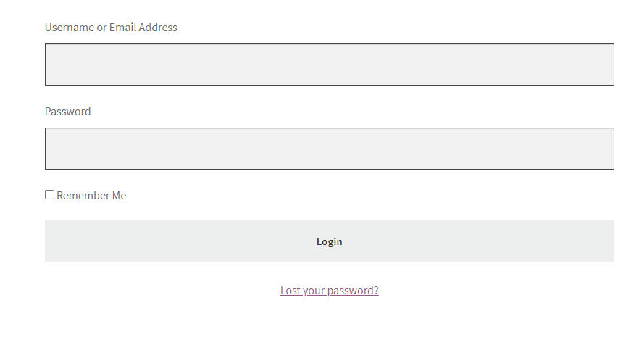The image size is (644, 353).
Task: Click the underlined purple password reset link
Action: click(x=330, y=291)
